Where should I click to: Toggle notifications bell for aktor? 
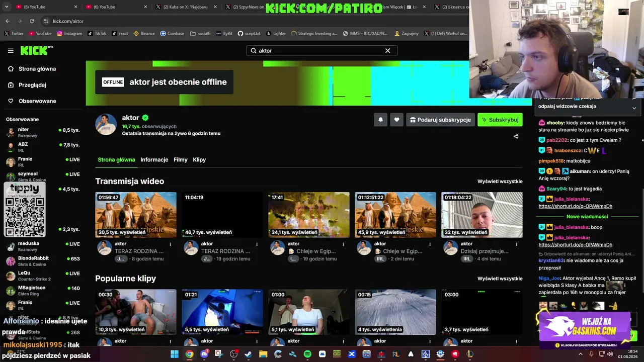pos(380,120)
